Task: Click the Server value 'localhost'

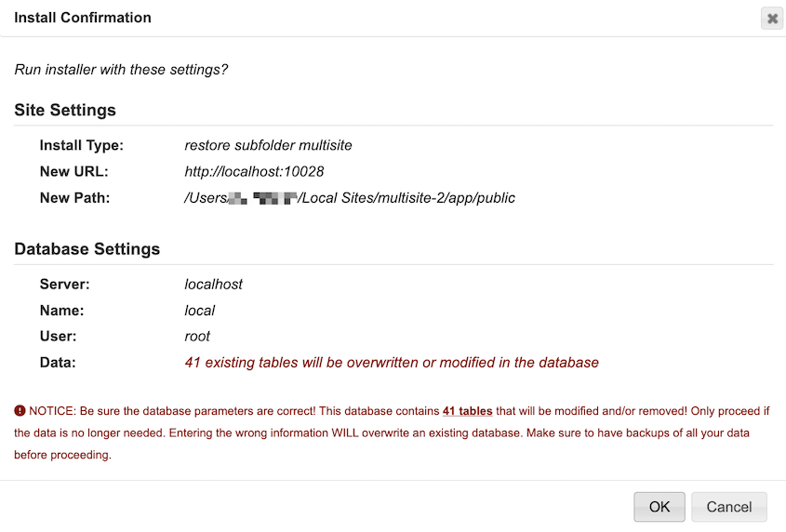Action: pyautogui.click(x=214, y=284)
